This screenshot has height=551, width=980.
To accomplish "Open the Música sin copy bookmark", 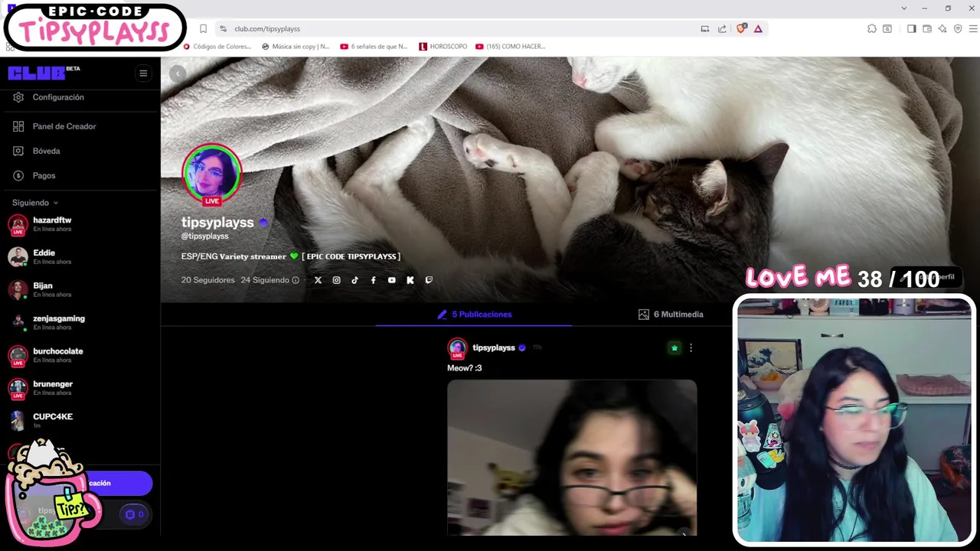I will 296,47.
